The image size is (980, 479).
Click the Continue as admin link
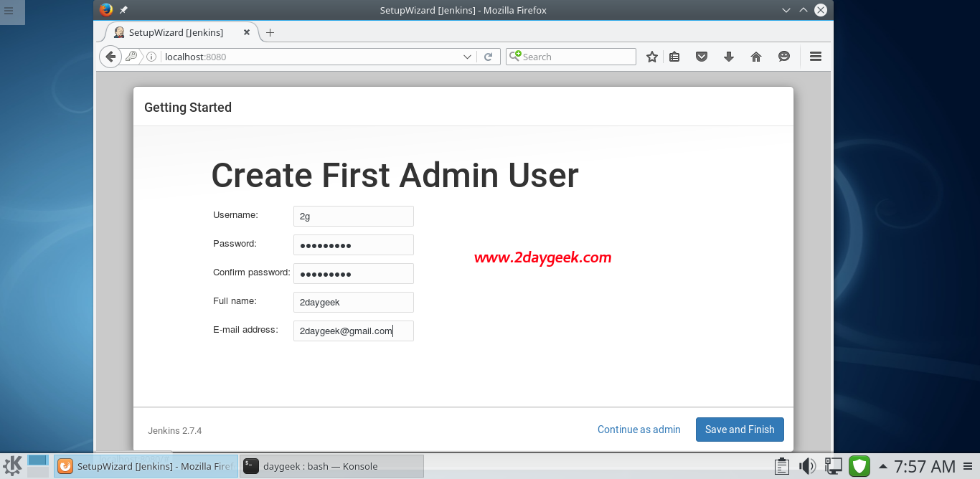coord(639,430)
